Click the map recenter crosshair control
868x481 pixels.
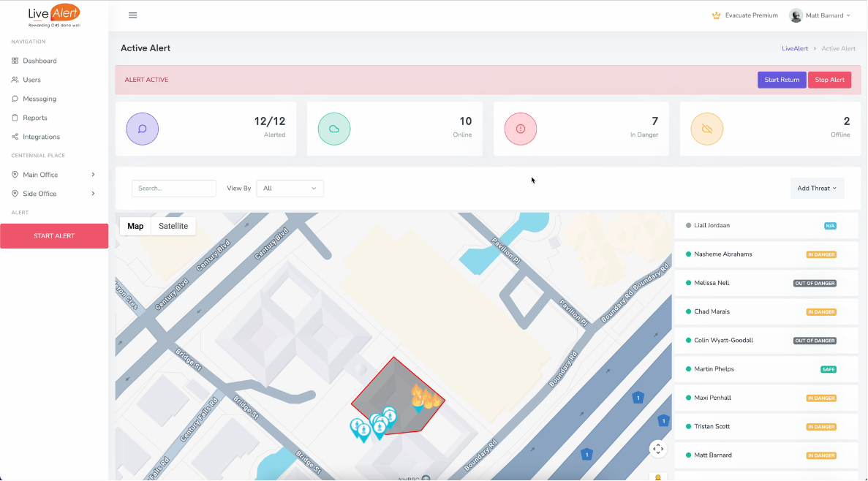click(658, 449)
